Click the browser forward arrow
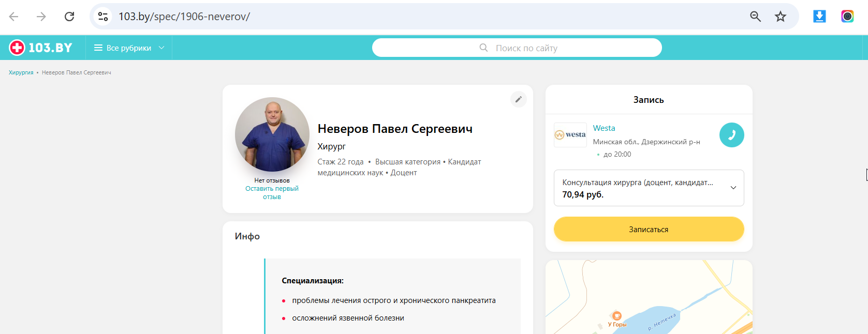The width and height of the screenshot is (868, 334). (x=41, y=17)
